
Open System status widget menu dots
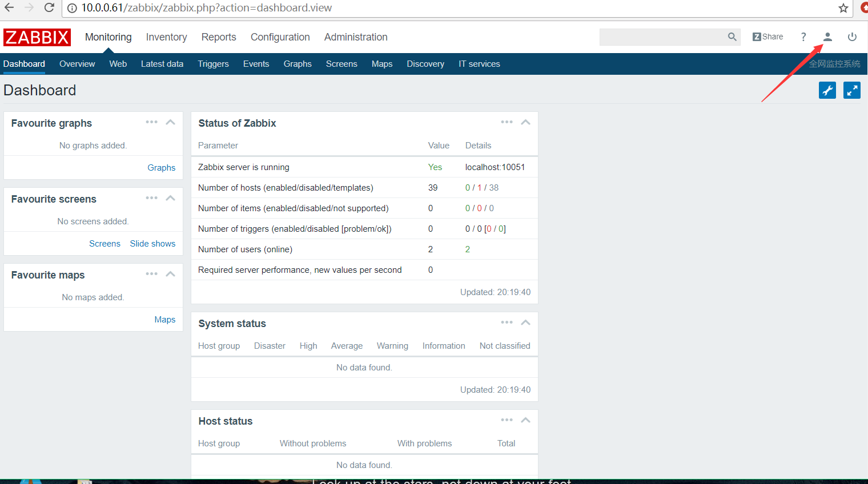507,322
